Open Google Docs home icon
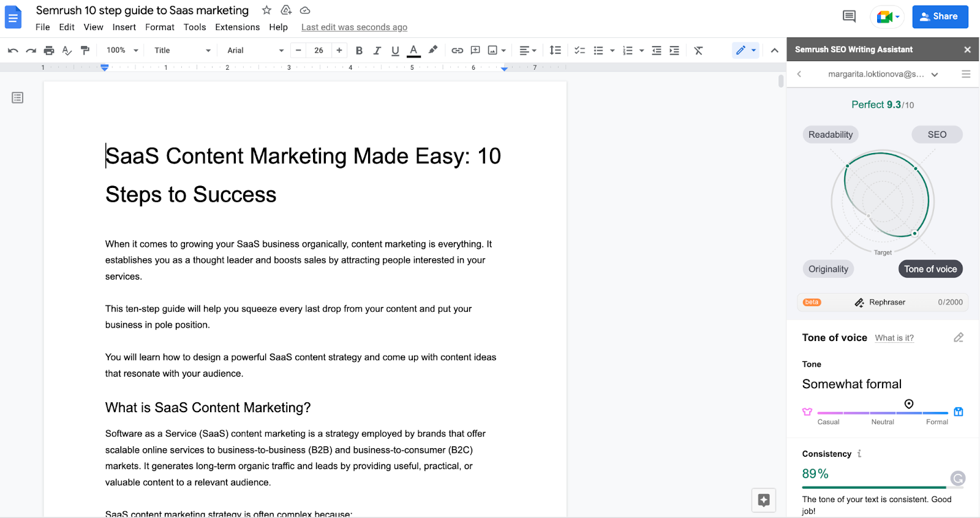 coord(13,17)
